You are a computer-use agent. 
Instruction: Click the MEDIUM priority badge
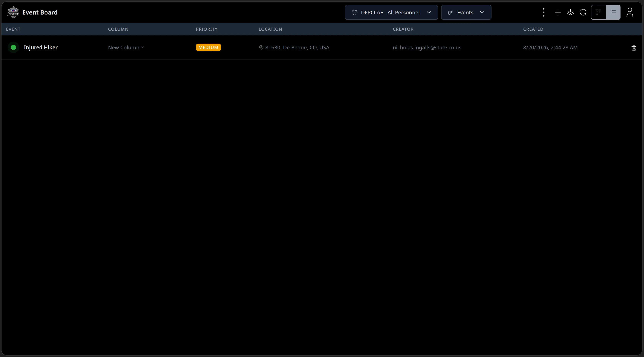208,47
